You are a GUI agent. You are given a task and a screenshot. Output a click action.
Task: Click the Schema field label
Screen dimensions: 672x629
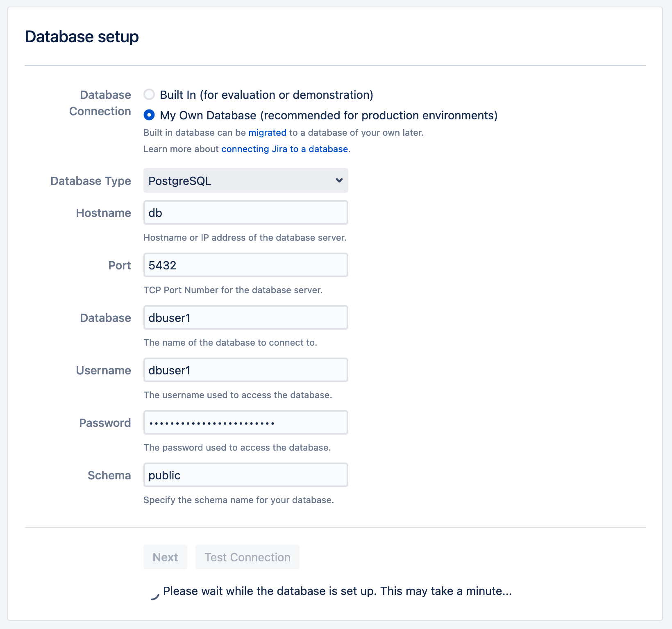[x=109, y=476]
